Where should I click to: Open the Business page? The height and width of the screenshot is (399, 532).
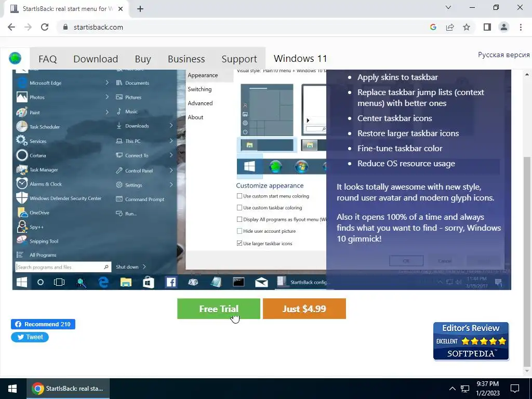[x=187, y=59]
